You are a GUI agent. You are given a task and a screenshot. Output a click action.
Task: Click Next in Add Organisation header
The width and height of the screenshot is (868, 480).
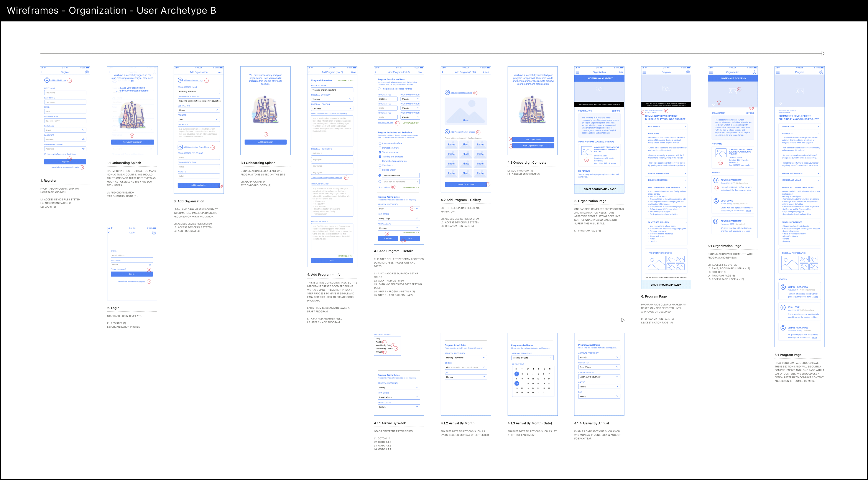tap(220, 72)
